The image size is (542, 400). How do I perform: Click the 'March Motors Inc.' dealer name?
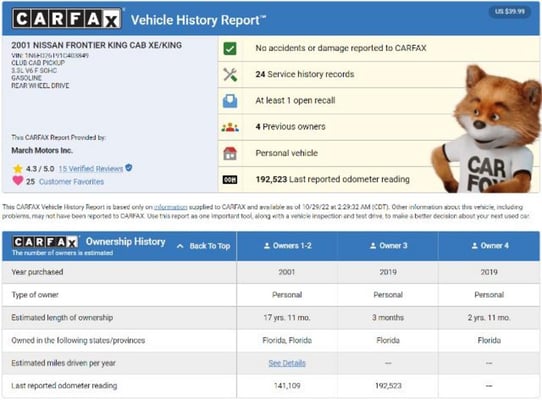pyautogui.click(x=42, y=150)
